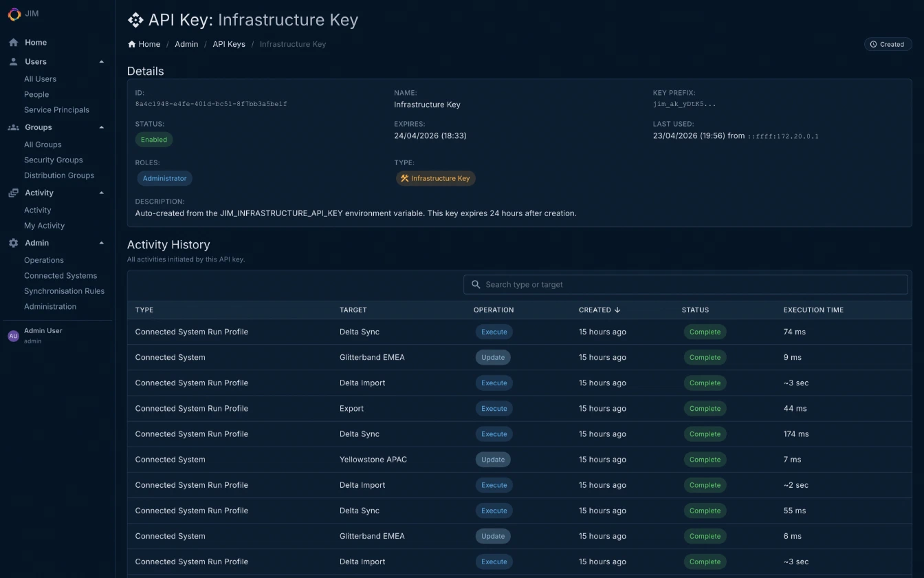This screenshot has height=578, width=924.
Task: Click the clock icon in the Created pill
Action: tap(874, 43)
